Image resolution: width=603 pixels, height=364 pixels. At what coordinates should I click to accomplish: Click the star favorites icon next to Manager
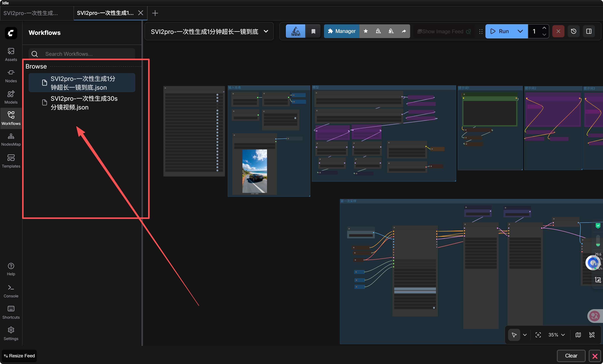[x=366, y=31]
